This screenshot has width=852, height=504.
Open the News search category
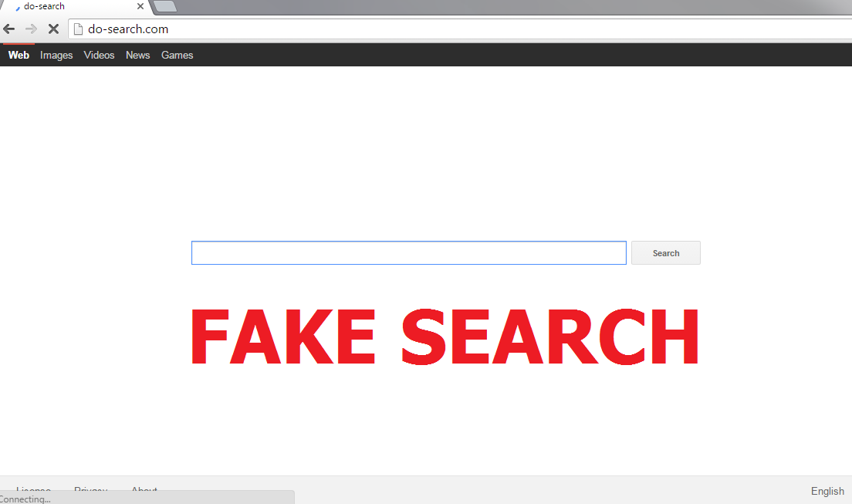tap(137, 55)
